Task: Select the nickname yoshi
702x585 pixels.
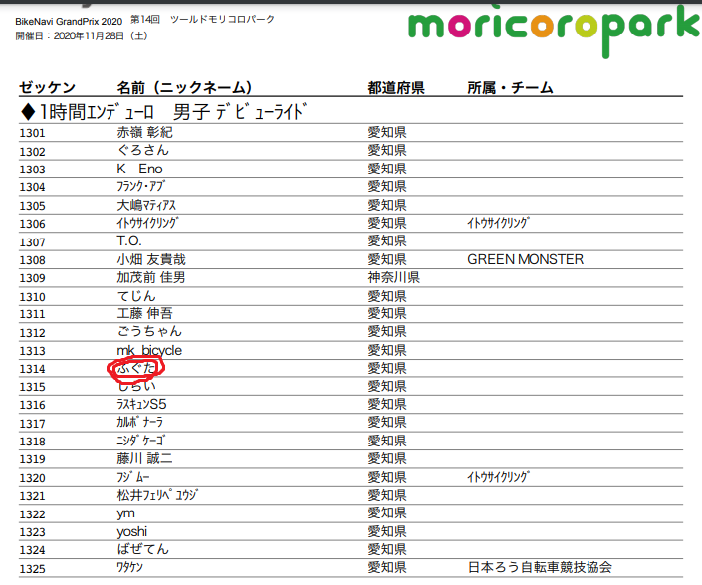Action: click(x=132, y=532)
